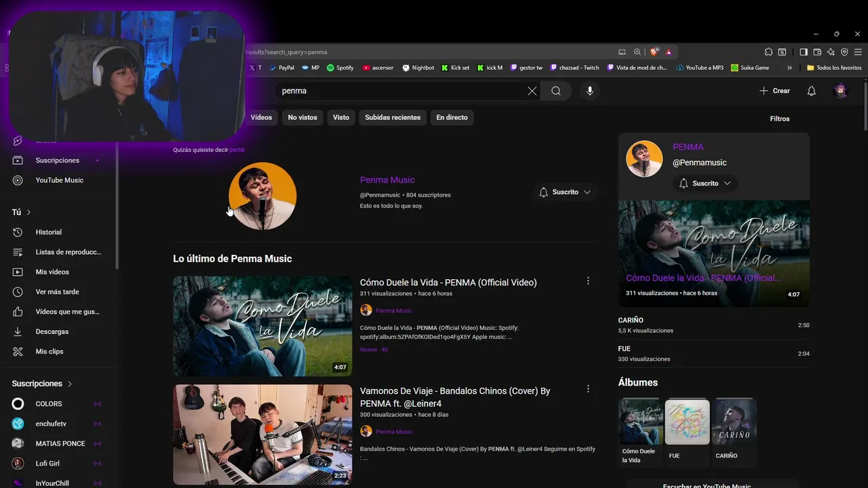Open the Vamonos De Viaje video title

pyautogui.click(x=455, y=397)
